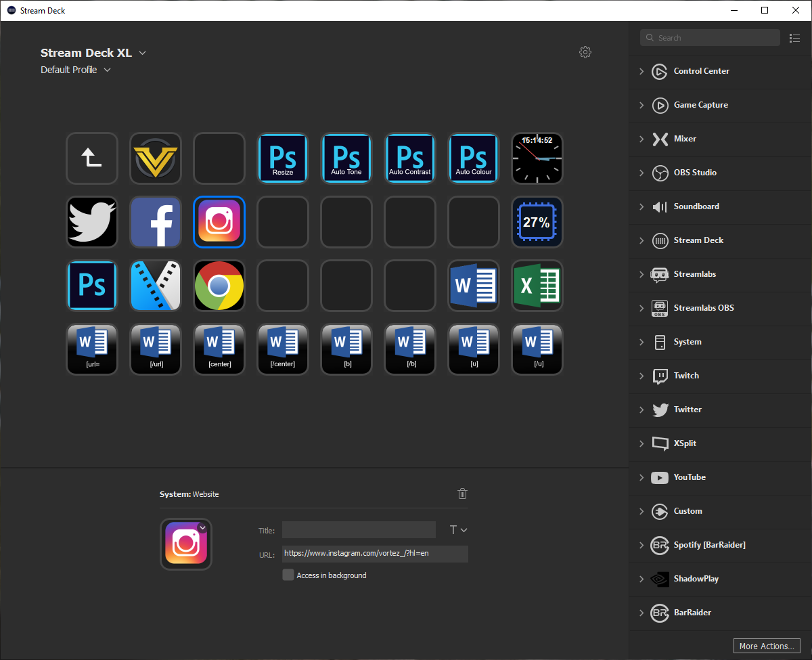Click the gold V logo key
Screen dimensions: 812x660
click(x=156, y=158)
